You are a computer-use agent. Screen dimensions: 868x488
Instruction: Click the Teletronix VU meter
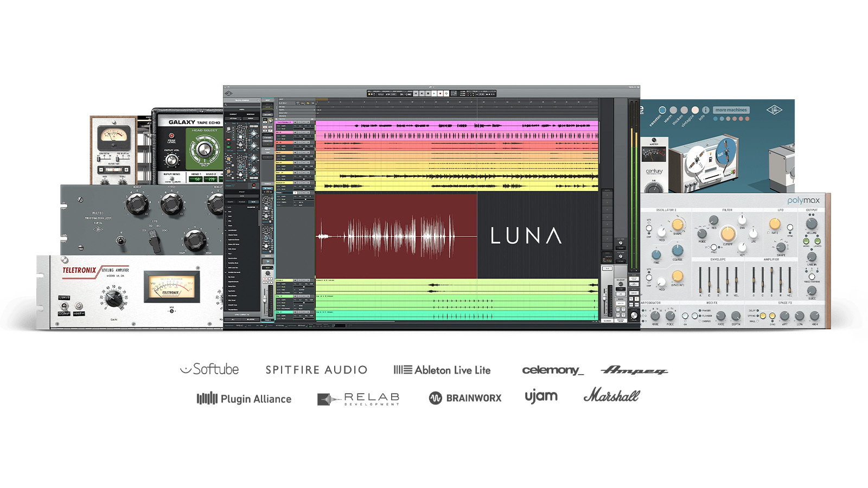(171, 287)
